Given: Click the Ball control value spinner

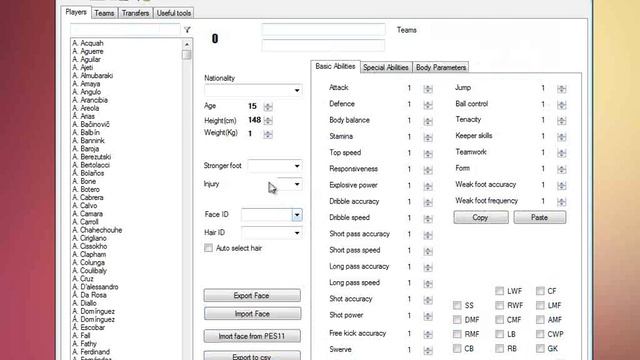Looking at the screenshot, I should [x=562, y=105].
